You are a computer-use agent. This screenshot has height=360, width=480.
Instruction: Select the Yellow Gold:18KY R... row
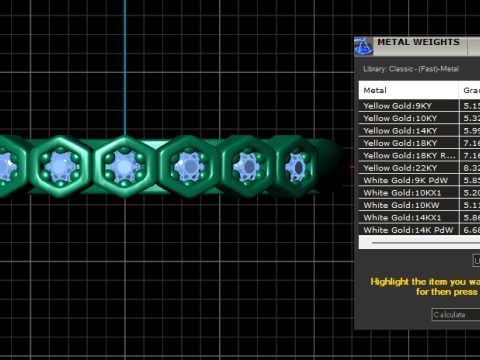pyautogui.click(x=419, y=155)
